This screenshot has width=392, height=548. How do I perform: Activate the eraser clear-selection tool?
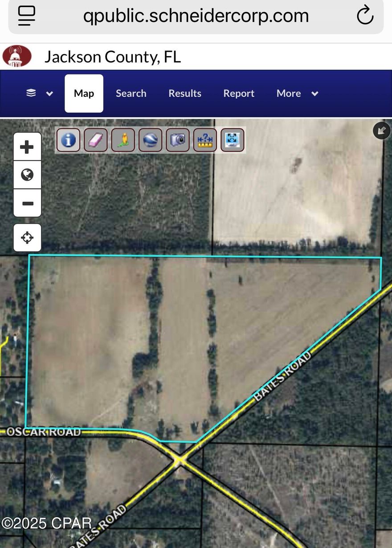tap(96, 140)
